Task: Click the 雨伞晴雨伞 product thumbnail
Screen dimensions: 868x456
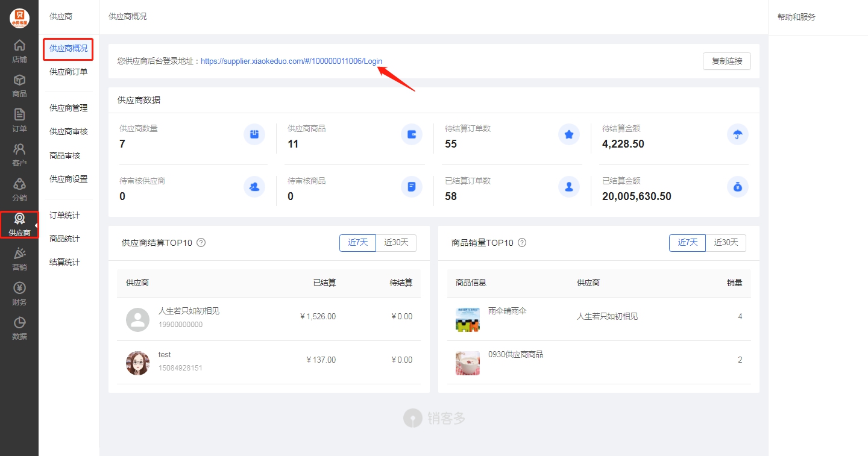Action: pyautogui.click(x=468, y=319)
